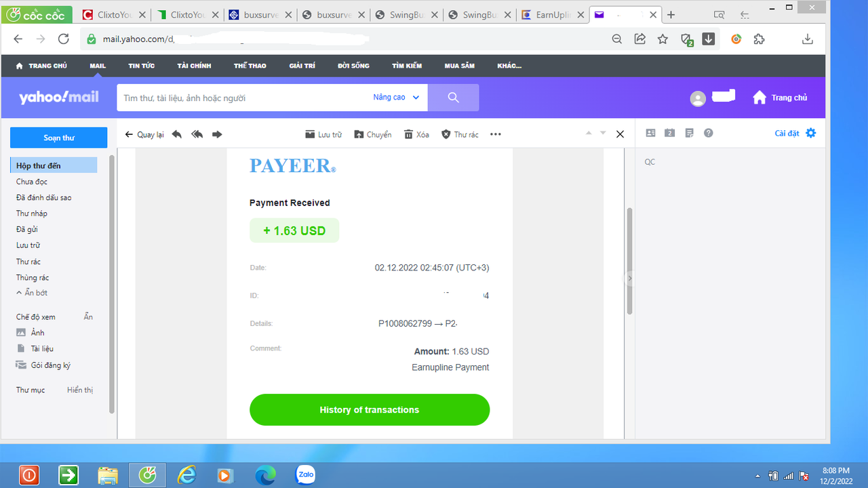Open a new browser tab with plus
Screen dimensions: 868x488
671,15
